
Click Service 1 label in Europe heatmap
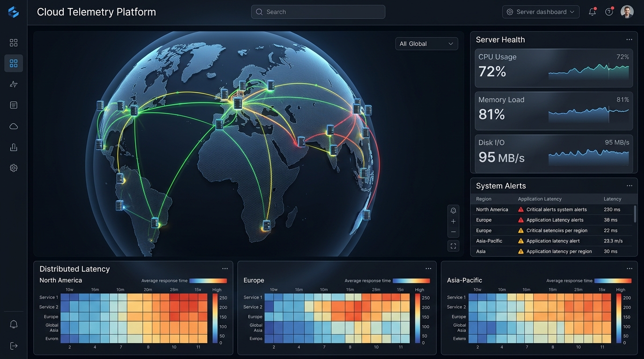tap(253, 297)
